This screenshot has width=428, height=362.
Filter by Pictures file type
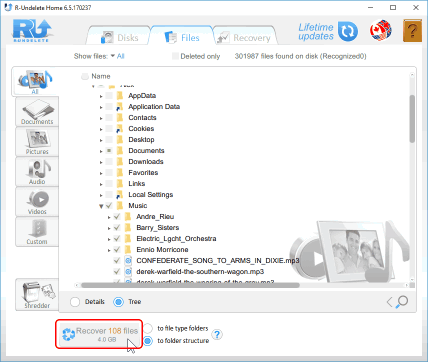tap(37, 142)
